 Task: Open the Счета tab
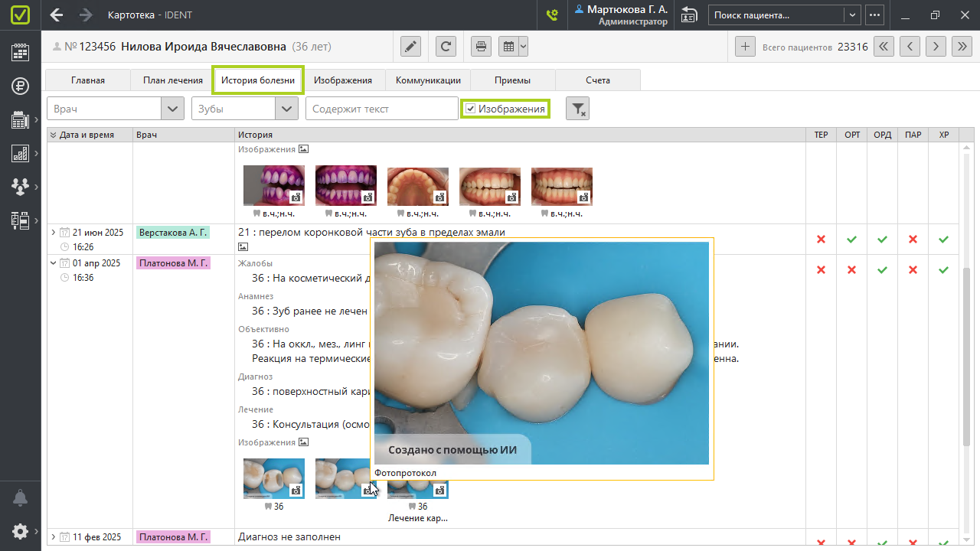pos(598,80)
